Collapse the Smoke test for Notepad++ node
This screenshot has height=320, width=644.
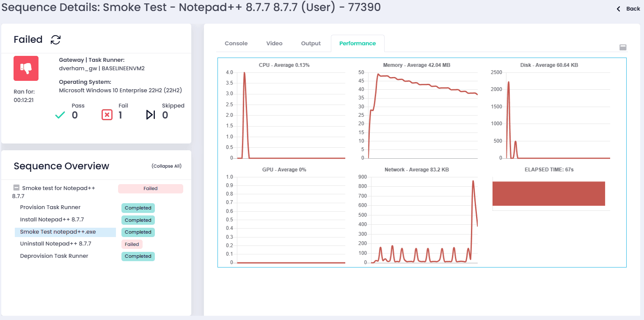click(17, 188)
